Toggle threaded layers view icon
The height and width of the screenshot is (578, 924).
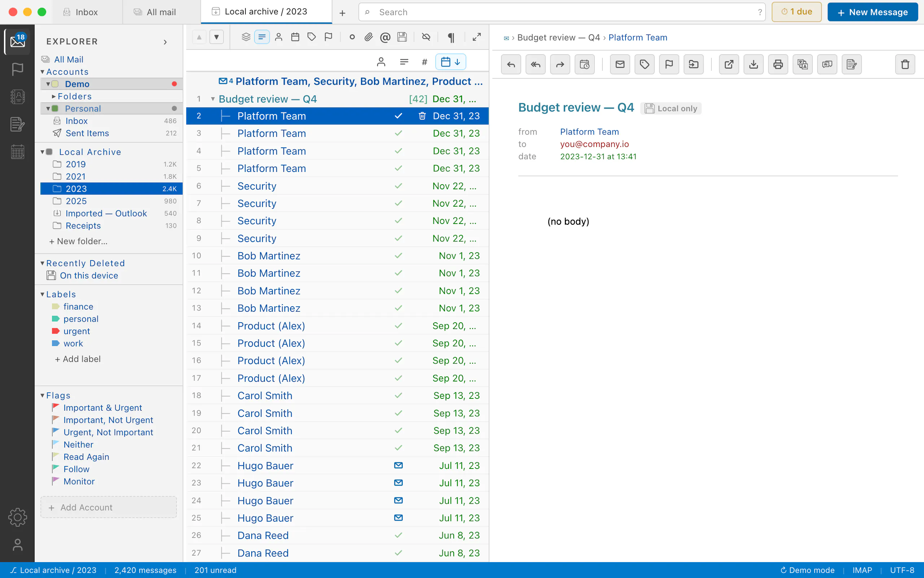(x=246, y=37)
